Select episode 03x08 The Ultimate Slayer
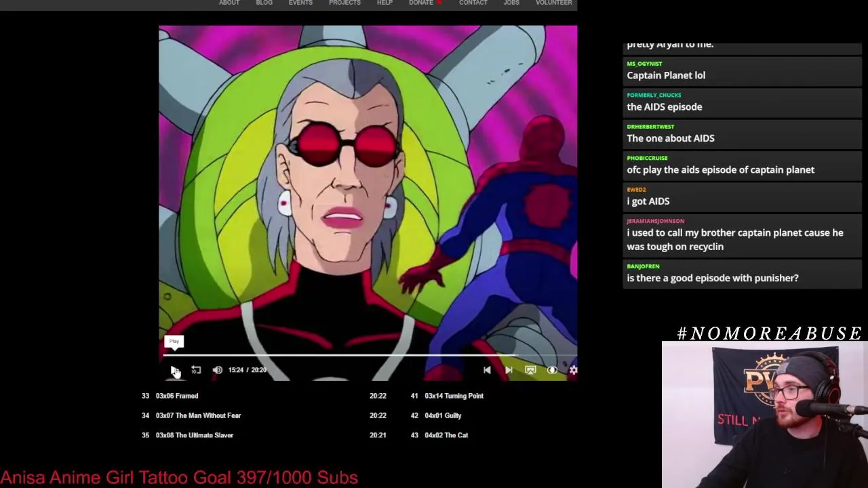 pos(195,435)
